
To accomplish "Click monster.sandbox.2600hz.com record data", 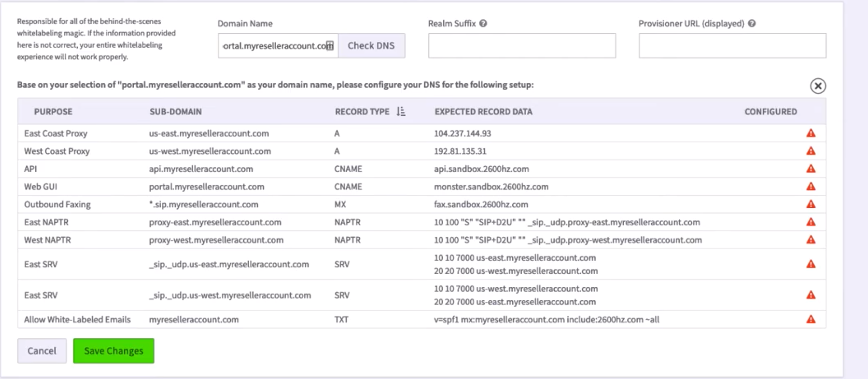I will [x=491, y=186].
